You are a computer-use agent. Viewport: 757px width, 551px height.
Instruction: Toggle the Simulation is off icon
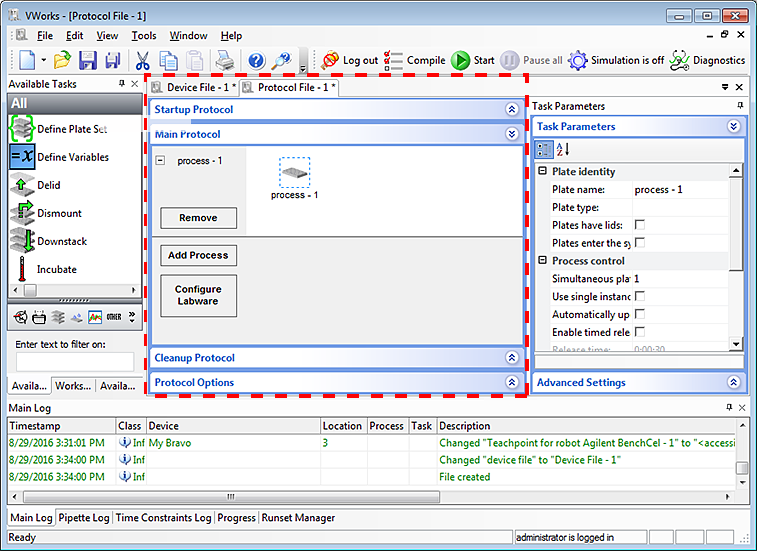click(578, 60)
